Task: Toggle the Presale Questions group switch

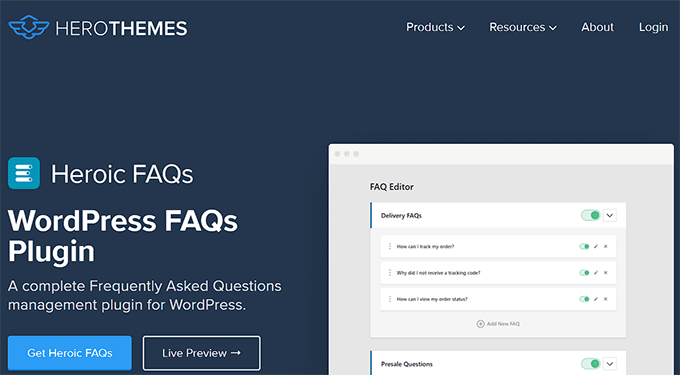Action: click(x=591, y=364)
